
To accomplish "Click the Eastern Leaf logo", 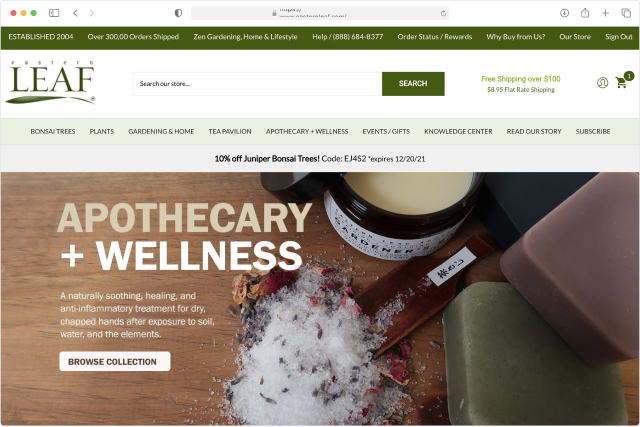I will click(x=51, y=82).
